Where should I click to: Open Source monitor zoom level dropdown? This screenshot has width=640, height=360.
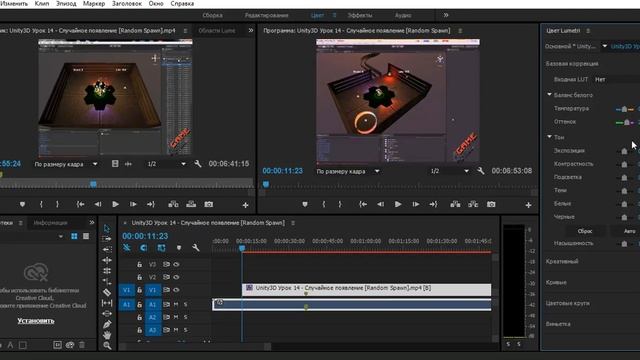66,164
